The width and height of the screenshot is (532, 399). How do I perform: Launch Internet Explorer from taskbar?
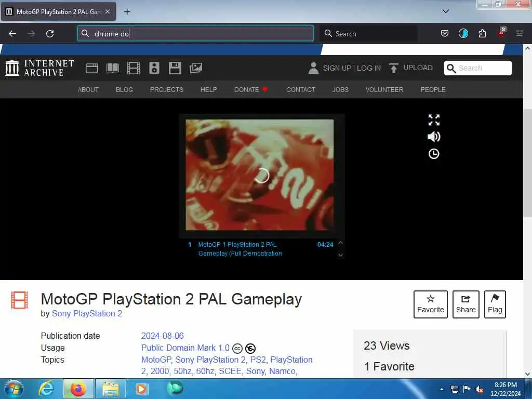[x=46, y=389]
